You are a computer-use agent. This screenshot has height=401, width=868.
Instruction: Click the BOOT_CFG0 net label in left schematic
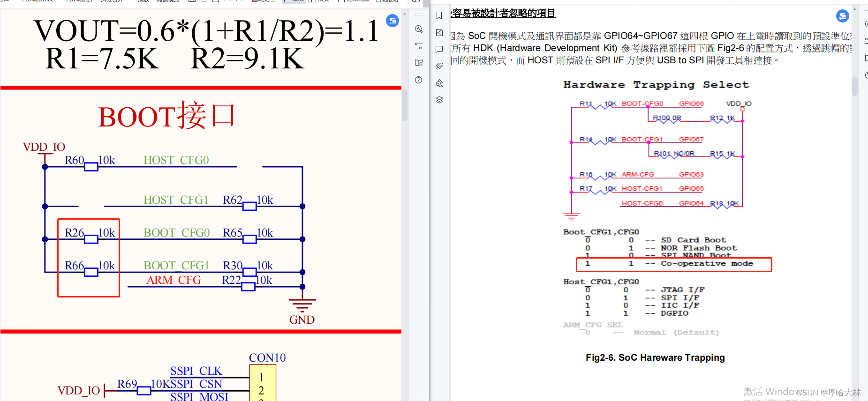177,233
